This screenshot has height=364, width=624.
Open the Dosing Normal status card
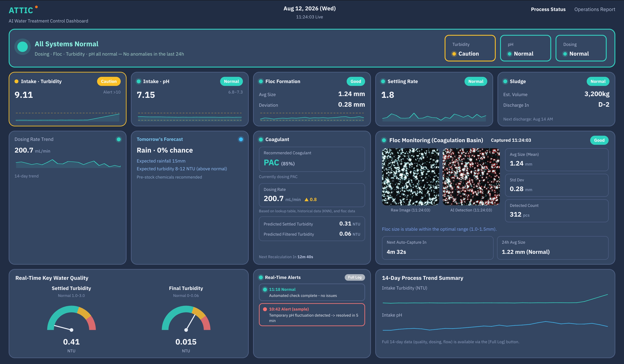[x=581, y=48]
